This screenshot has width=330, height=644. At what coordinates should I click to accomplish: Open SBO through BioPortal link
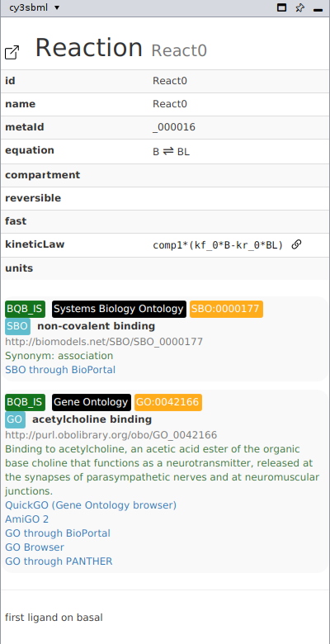pos(60,370)
